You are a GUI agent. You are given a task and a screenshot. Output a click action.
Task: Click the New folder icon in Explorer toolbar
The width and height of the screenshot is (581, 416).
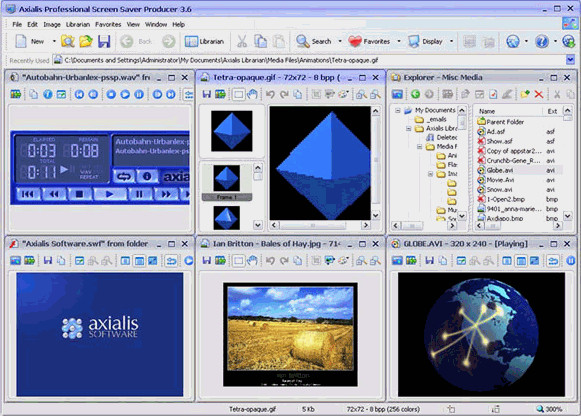click(525, 94)
